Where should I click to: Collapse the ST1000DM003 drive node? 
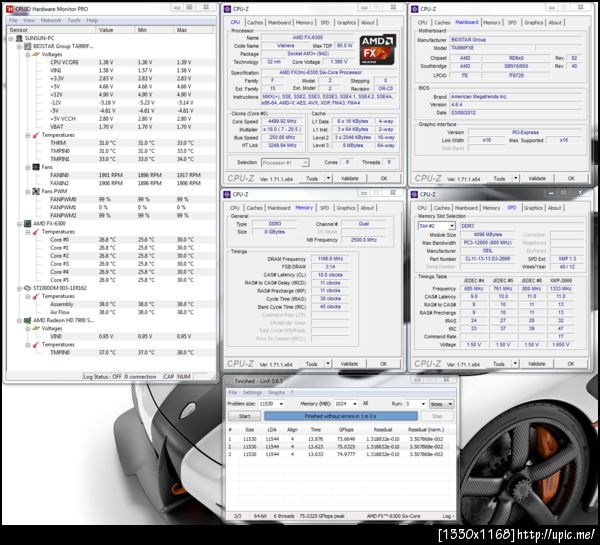click(20, 288)
